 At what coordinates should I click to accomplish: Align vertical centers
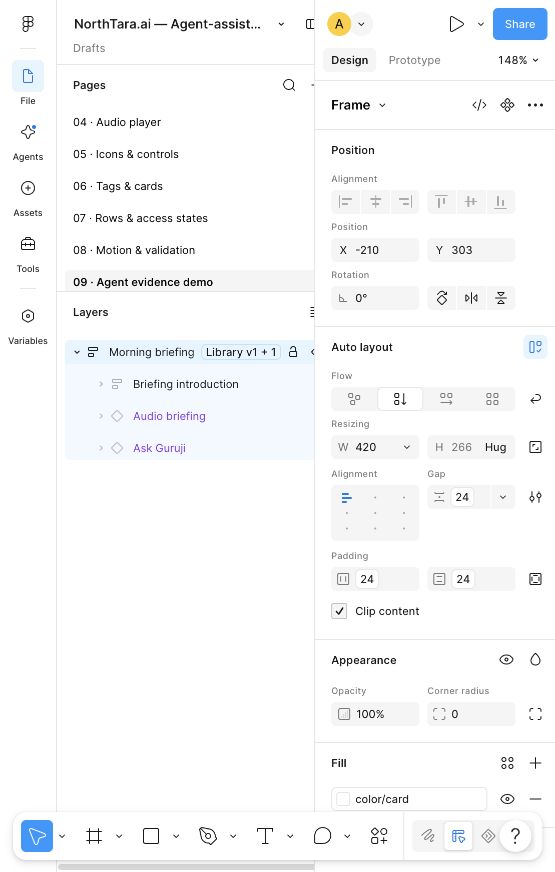(471, 202)
